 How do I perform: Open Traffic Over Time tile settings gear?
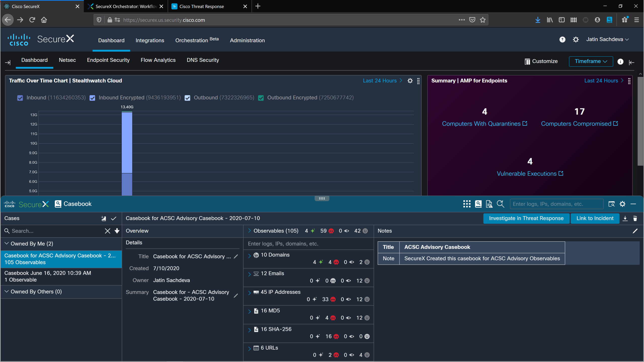(410, 81)
